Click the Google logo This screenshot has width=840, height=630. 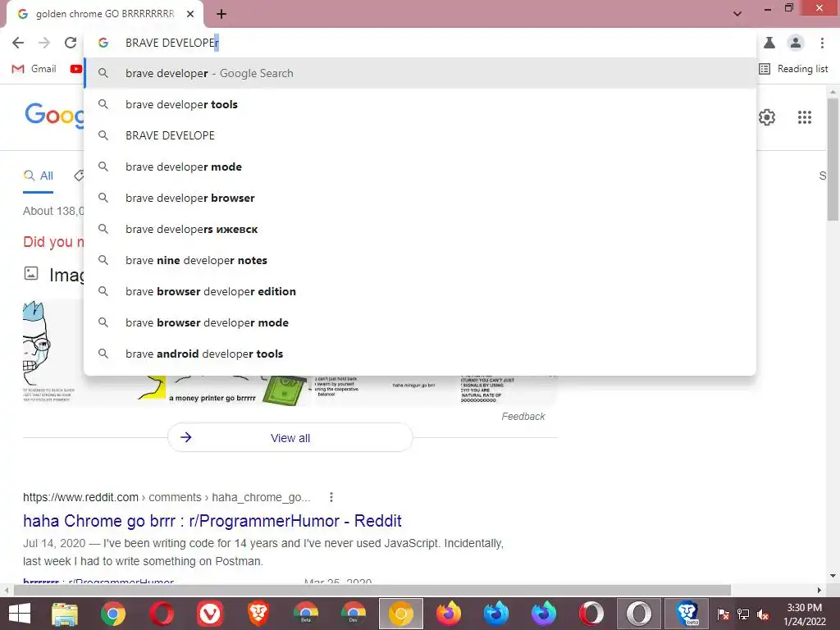54,115
